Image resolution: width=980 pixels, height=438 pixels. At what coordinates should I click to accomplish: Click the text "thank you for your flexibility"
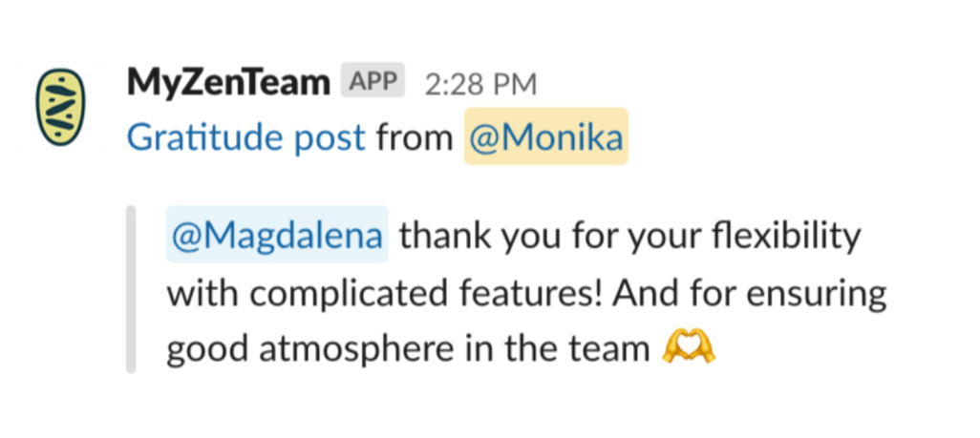tap(630, 237)
